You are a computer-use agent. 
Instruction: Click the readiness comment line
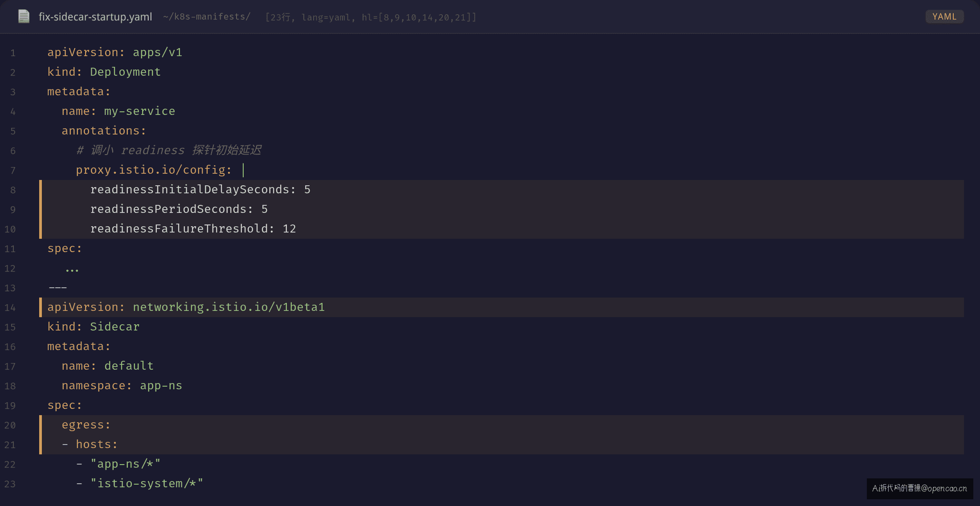pos(169,151)
